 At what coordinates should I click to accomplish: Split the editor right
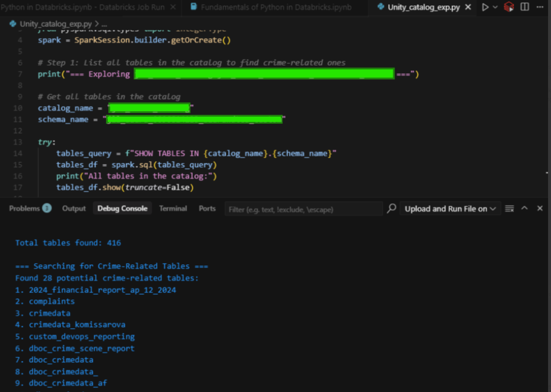coord(525,7)
